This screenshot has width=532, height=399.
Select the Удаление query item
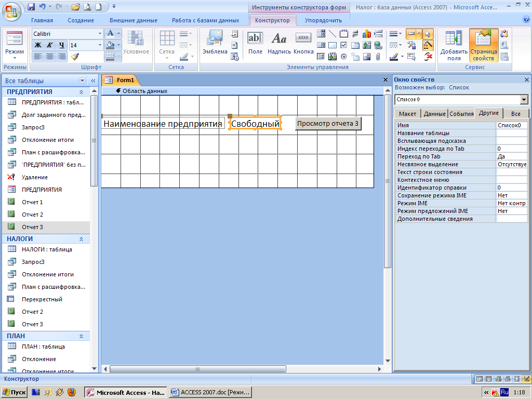(x=35, y=177)
